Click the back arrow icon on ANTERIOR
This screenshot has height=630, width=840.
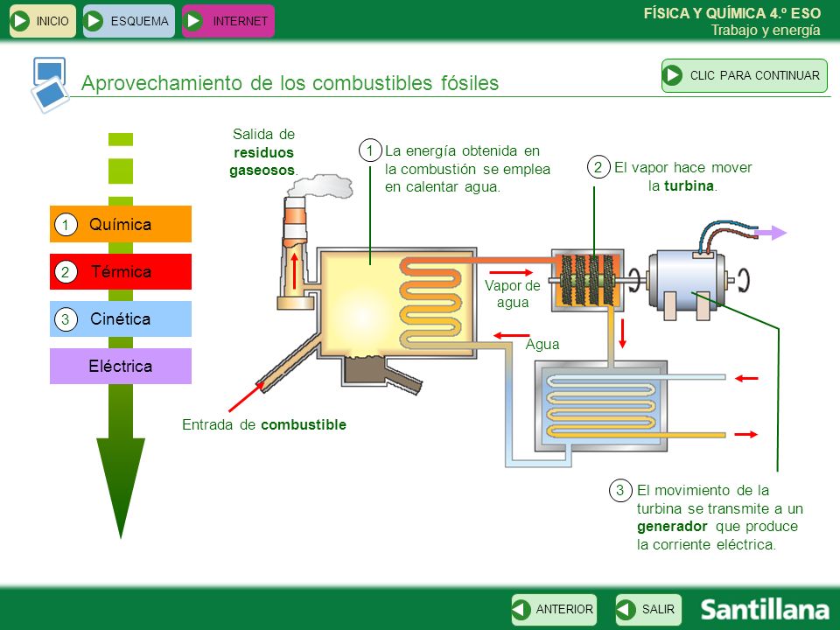tap(521, 609)
